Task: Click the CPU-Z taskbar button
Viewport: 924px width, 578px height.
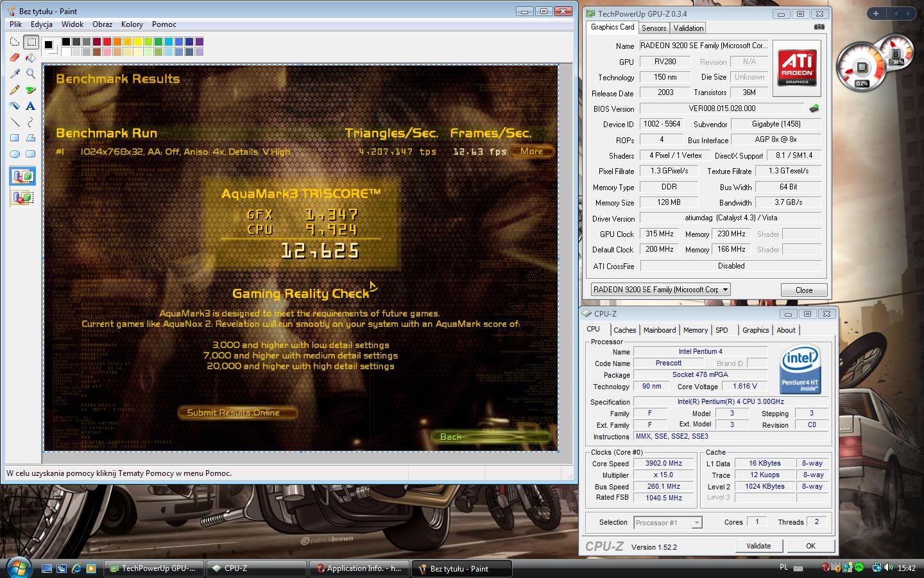Action: (x=257, y=568)
